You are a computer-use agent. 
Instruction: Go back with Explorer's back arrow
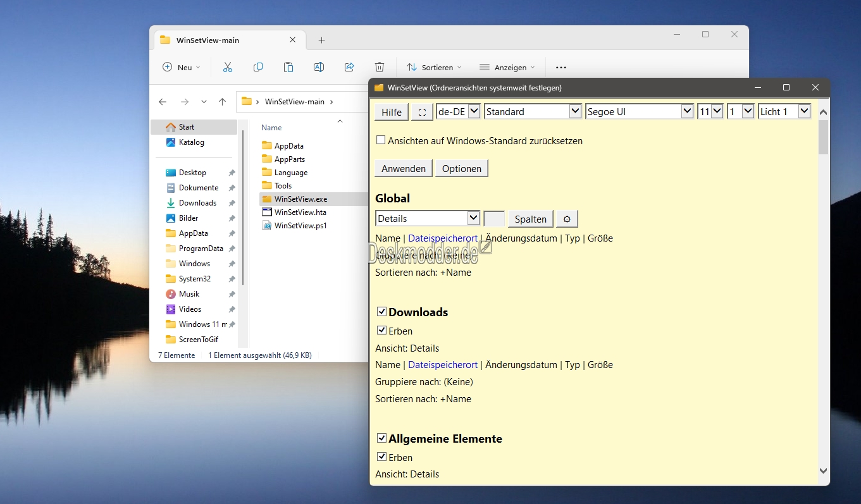[x=163, y=102]
